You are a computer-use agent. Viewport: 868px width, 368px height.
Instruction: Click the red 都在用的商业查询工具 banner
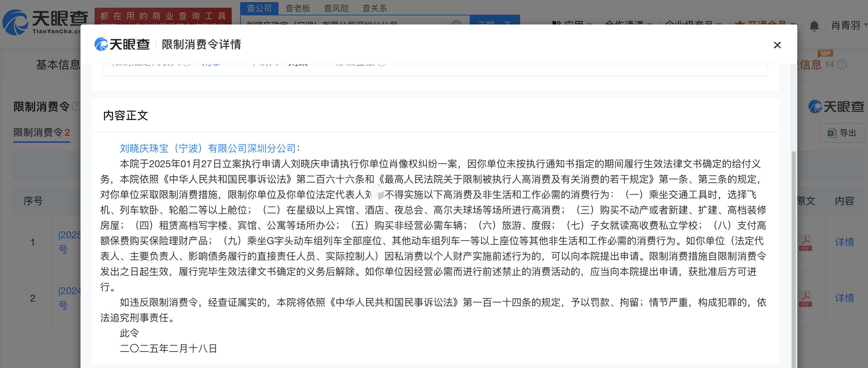point(163,16)
